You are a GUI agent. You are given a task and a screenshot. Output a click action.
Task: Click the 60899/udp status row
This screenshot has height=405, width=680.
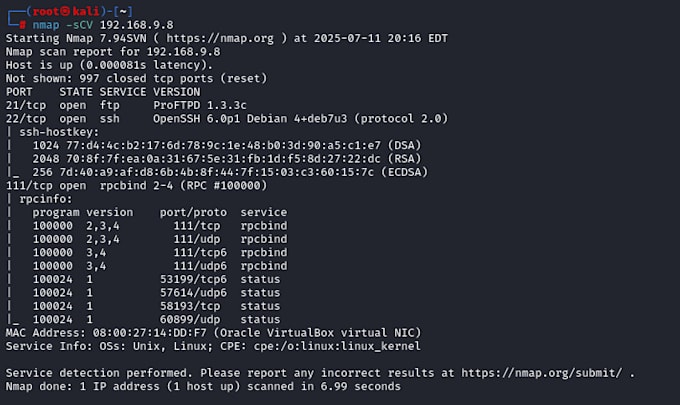(157, 320)
